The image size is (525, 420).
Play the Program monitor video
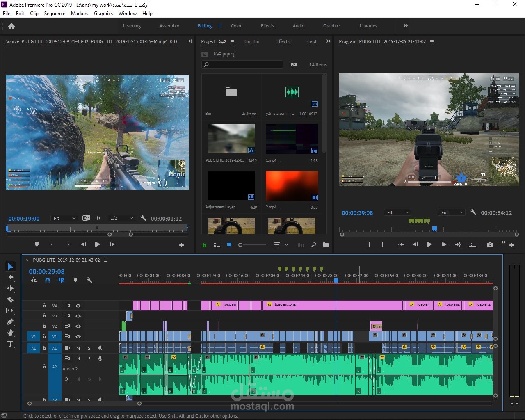(x=429, y=244)
